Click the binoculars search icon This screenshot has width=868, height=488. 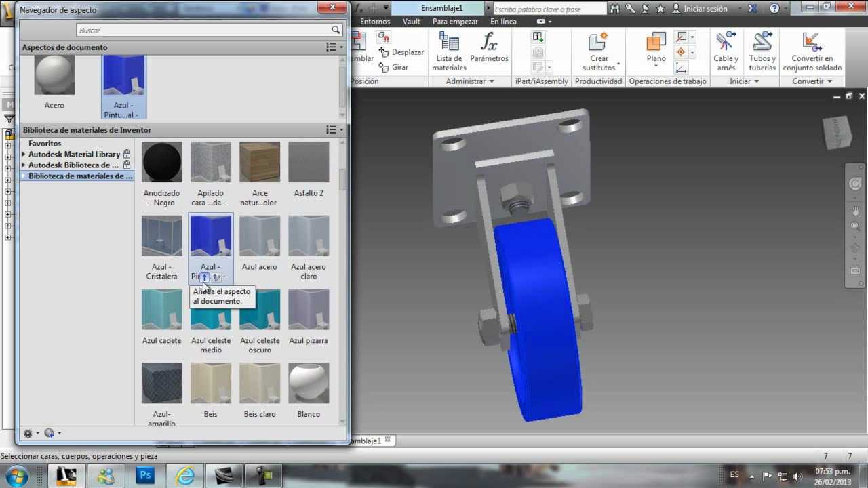[615, 9]
